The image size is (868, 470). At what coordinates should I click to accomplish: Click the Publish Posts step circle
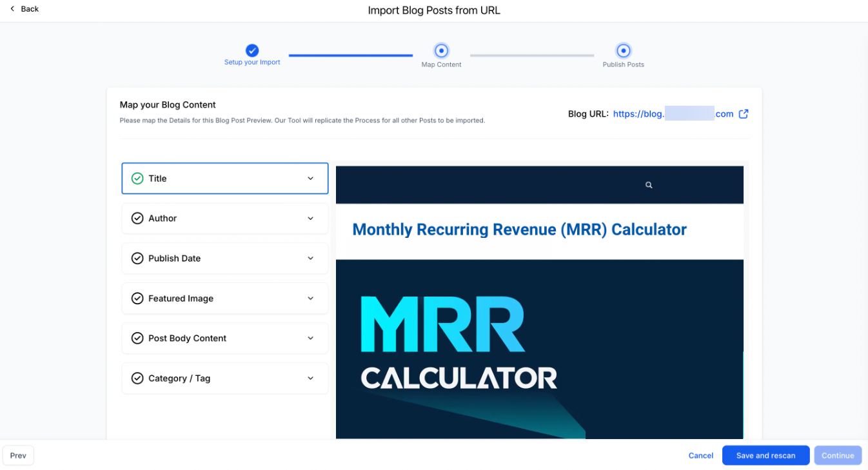click(623, 50)
